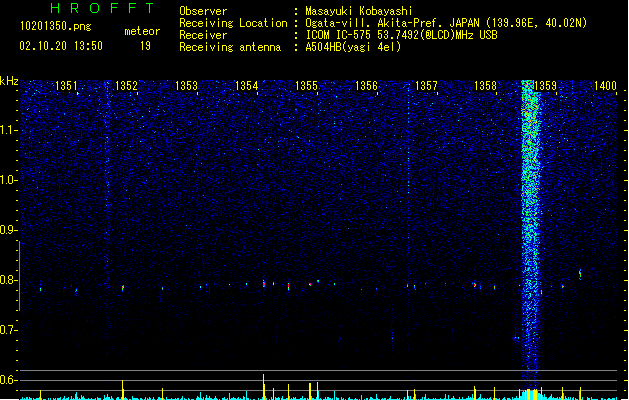
Task: Select the Ogata-vill. Akita-Pref. JAPAN location text
Action: (446, 23)
